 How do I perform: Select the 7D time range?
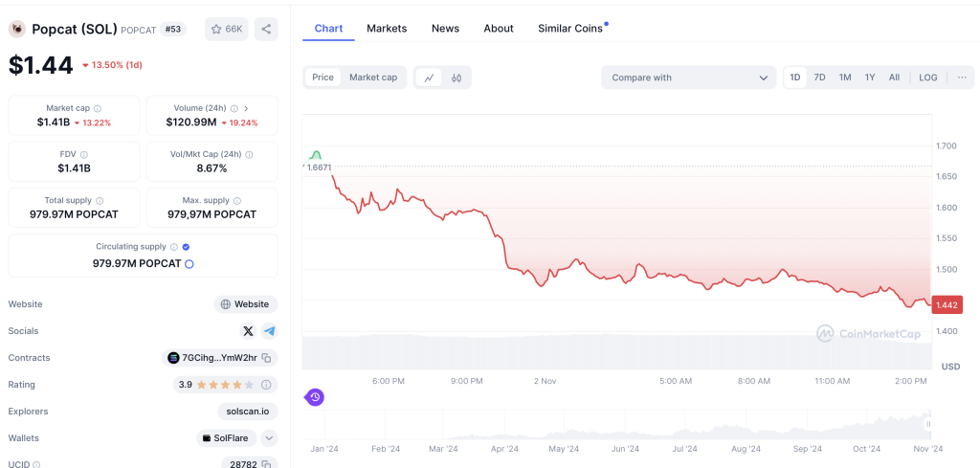pos(819,78)
